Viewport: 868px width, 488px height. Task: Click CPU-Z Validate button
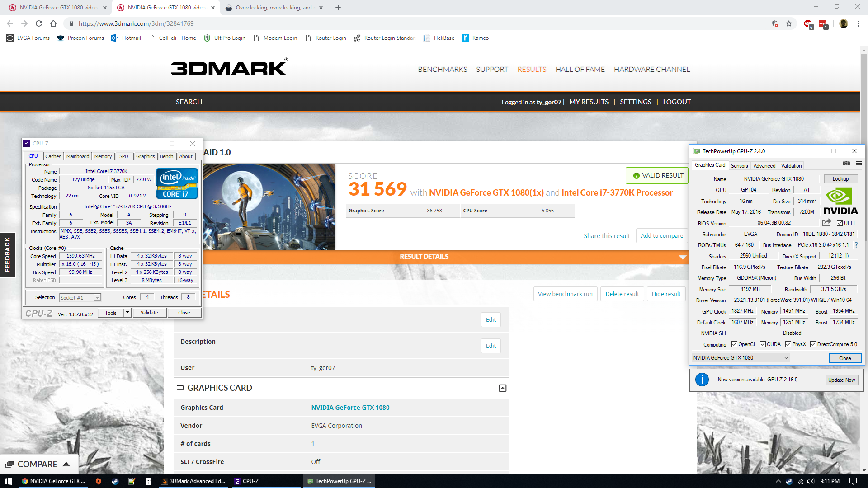tap(149, 313)
